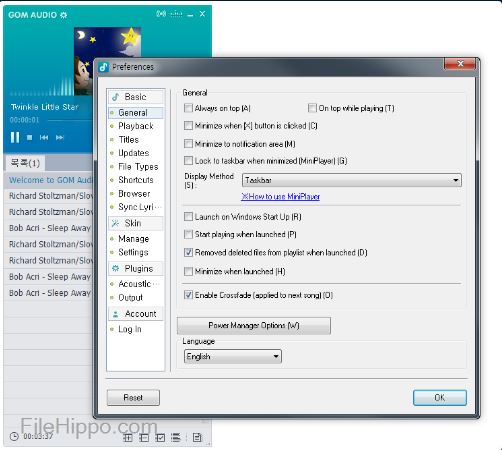502x450 pixels.
Task: Confirm Preferences with OK button
Action: pyautogui.click(x=439, y=397)
